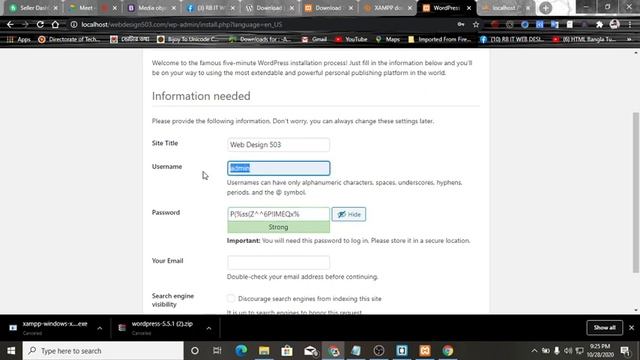Open the second Chrome taskbar icon
The width and height of the screenshot is (640, 360).
coord(448,351)
